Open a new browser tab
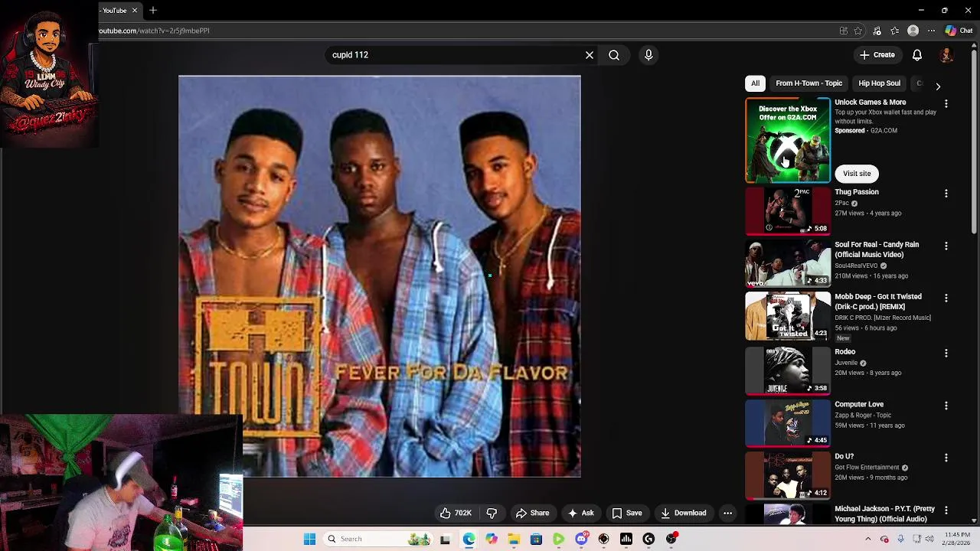The image size is (980, 551). pyautogui.click(x=153, y=10)
